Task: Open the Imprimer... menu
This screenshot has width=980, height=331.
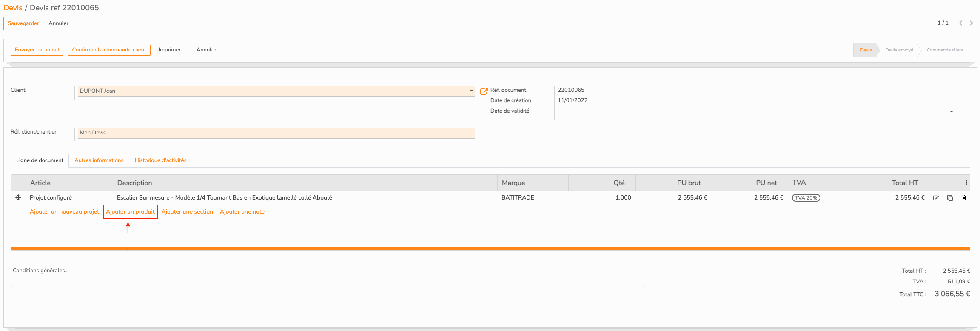Action: pyautogui.click(x=171, y=50)
